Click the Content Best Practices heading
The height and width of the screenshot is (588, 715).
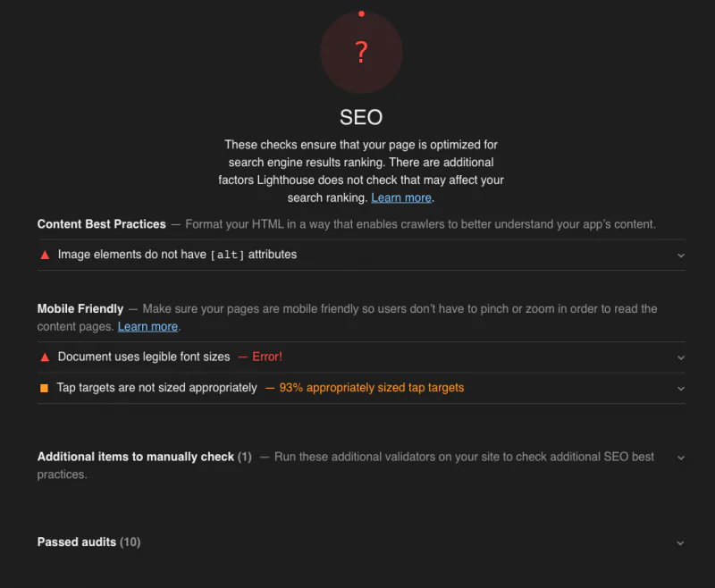[102, 224]
